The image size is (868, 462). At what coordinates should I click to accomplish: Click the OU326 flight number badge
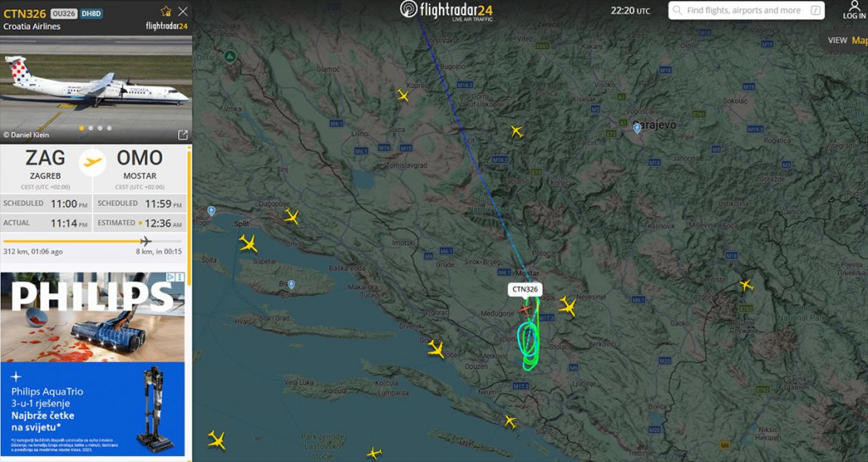tap(64, 14)
